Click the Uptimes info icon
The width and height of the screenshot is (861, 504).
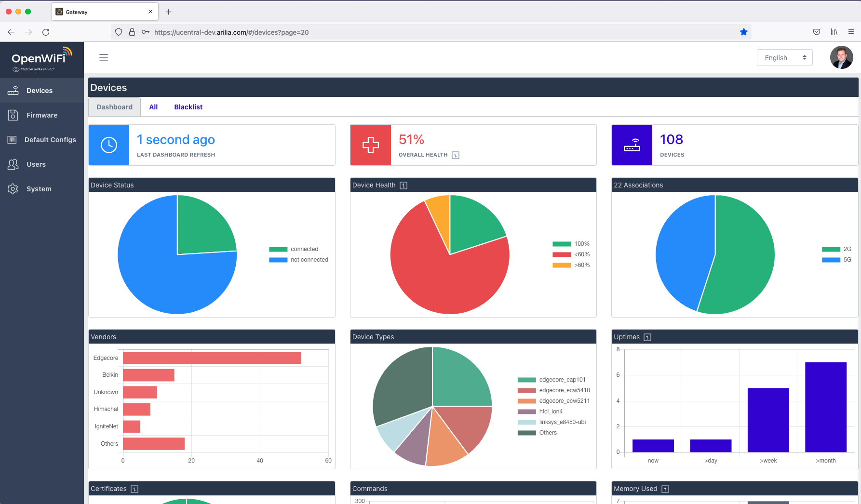647,337
